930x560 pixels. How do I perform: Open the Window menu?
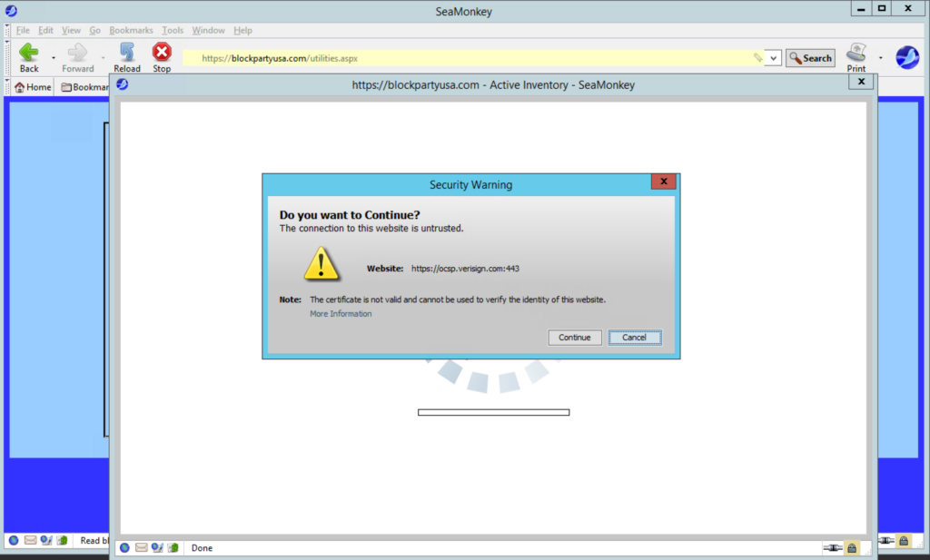point(208,30)
